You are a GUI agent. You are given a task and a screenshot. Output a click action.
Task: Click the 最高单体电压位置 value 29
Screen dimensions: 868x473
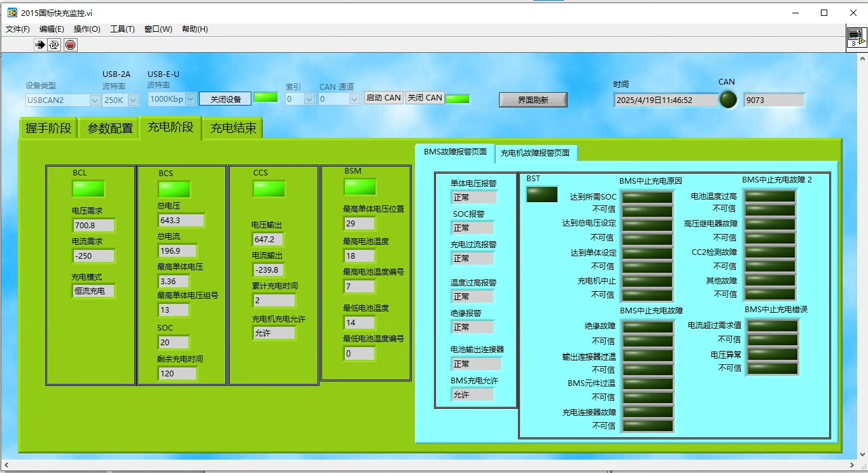(360, 223)
